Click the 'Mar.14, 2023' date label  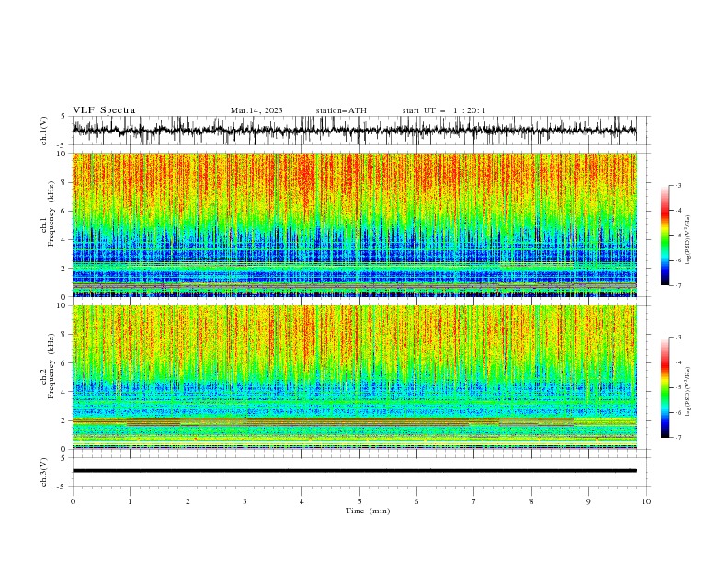click(x=256, y=110)
